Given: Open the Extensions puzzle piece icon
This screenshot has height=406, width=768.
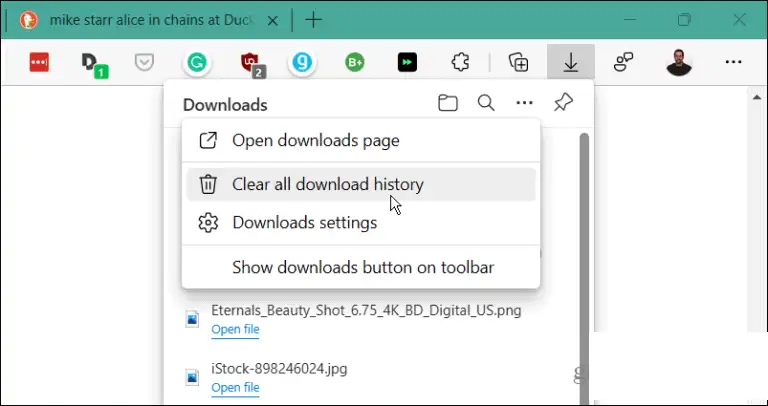Looking at the screenshot, I should click(x=460, y=62).
